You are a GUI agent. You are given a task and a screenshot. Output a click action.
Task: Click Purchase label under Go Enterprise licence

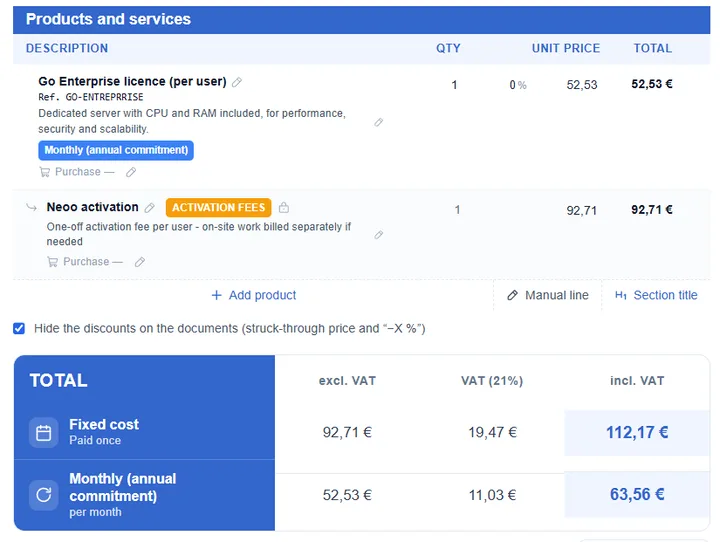(78, 172)
